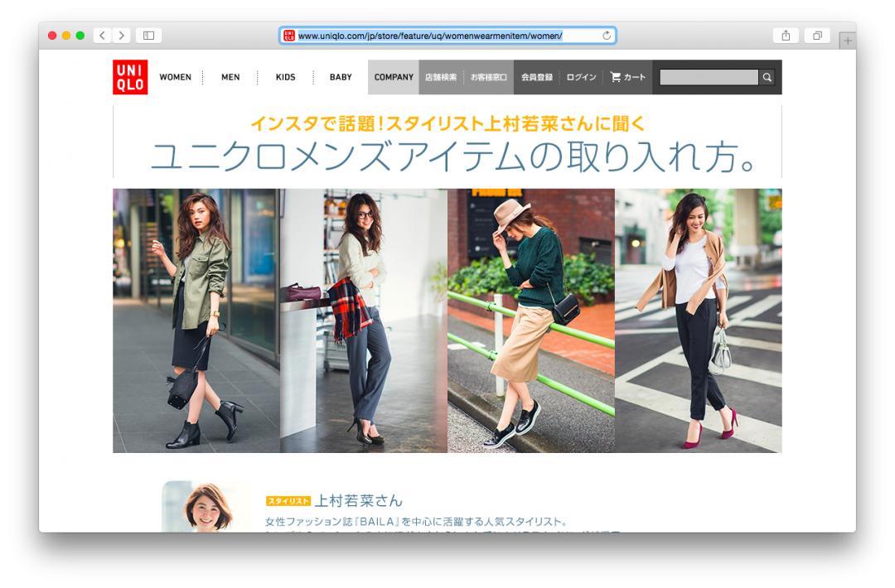
Task: Click the UNIQLO favicon in the address bar
Action: tap(289, 36)
